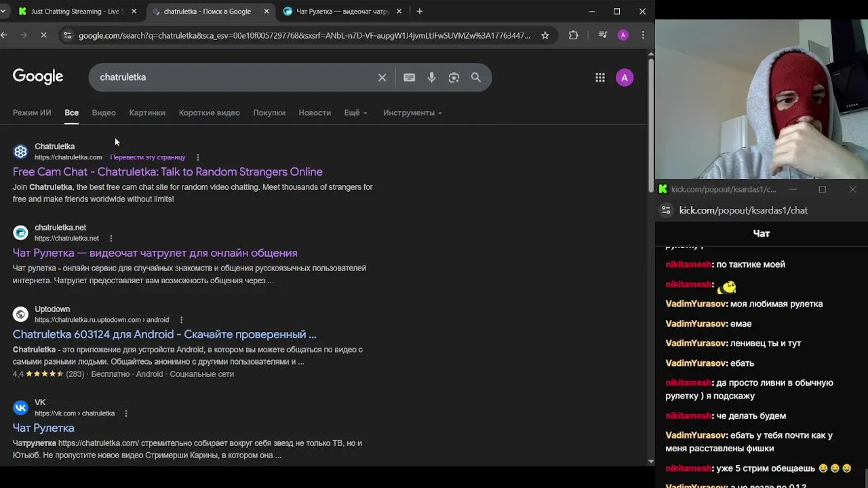Image resolution: width=868 pixels, height=488 pixels.
Task: Click the https://vk.com › chatruletka breadcrumb
Action: click(x=75, y=413)
